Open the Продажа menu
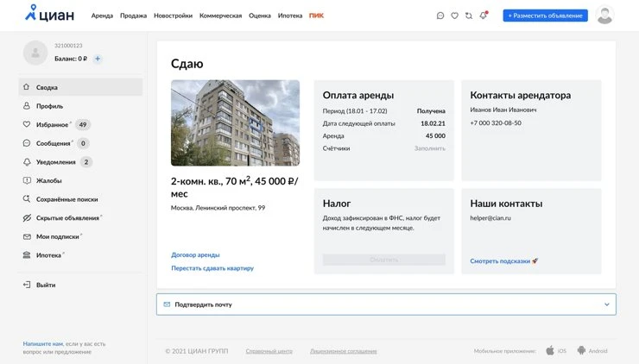Image resolution: width=639 pixels, height=364 pixels. pos(133,16)
